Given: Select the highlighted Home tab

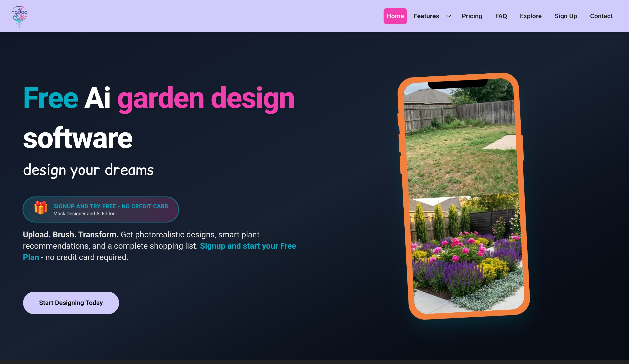Looking at the screenshot, I should pos(395,16).
